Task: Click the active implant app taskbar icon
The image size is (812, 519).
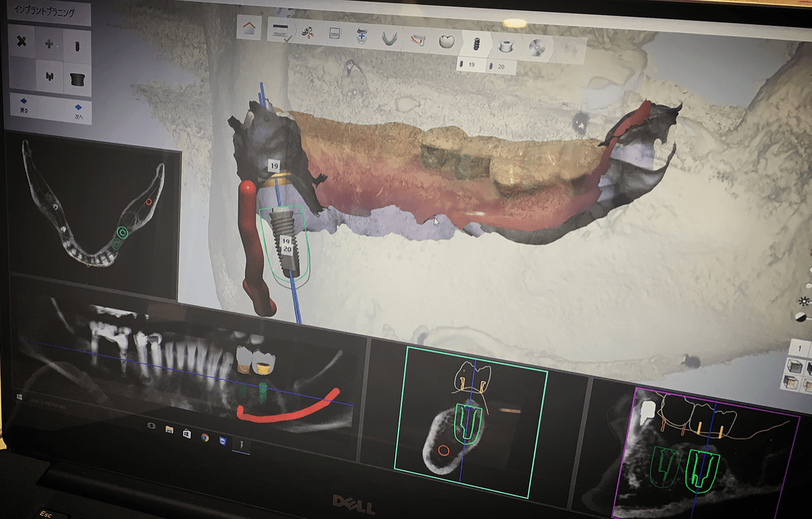Action: click(241, 444)
